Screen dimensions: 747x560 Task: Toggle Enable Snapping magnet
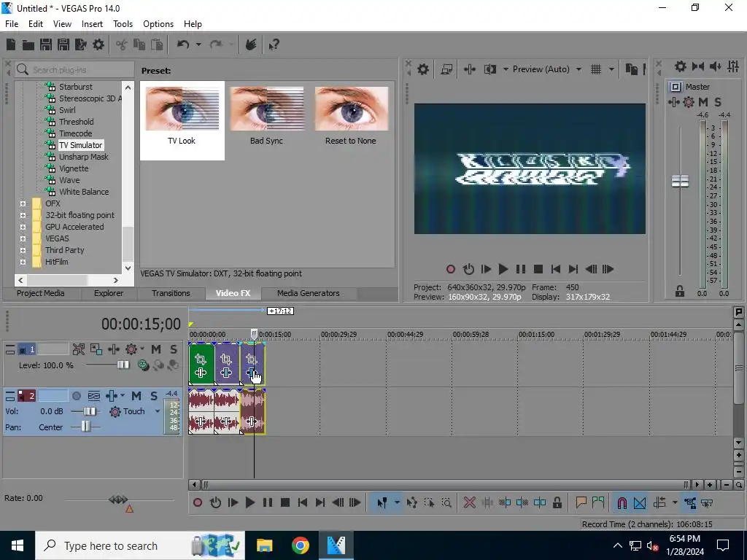coord(622,502)
